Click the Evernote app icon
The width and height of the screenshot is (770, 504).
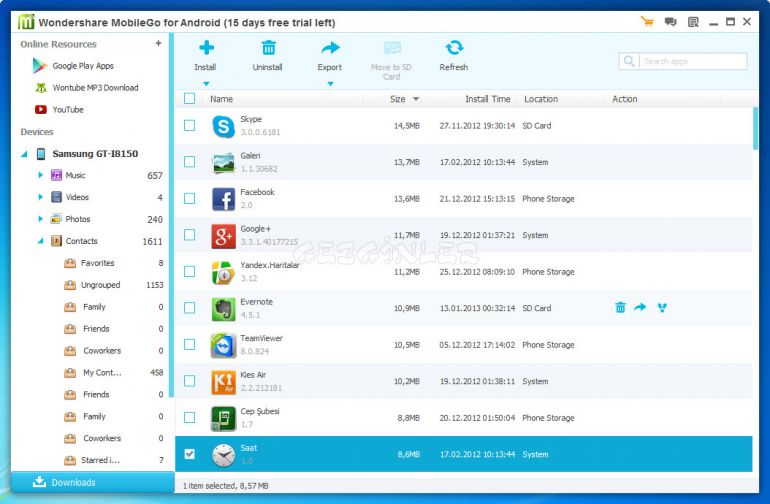(223, 309)
